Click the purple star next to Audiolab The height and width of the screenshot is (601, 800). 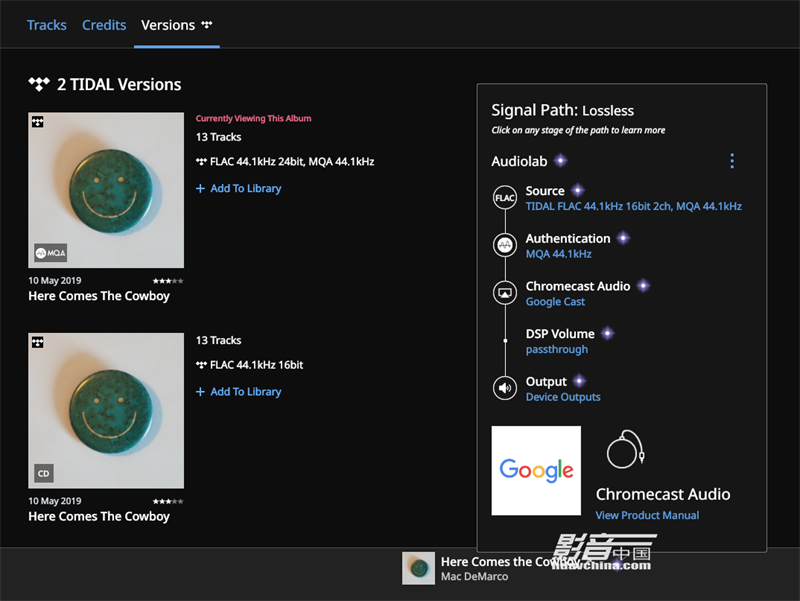[561, 161]
